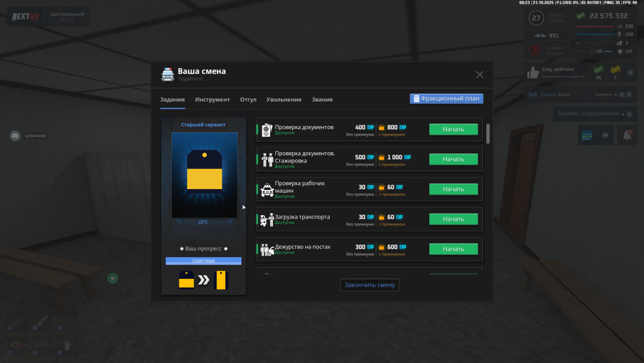Click the post duty task icon
The image size is (644, 363).
(x=267, y=249)
